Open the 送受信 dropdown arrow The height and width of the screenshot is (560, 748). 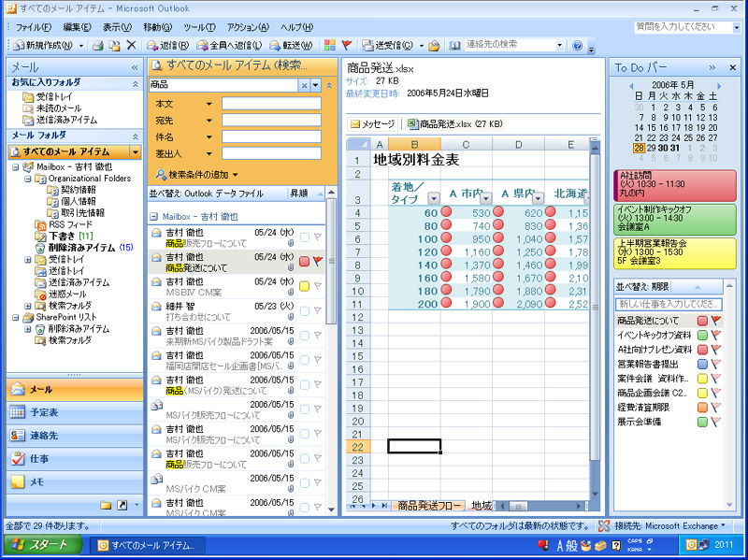click(x=422, y=46)
